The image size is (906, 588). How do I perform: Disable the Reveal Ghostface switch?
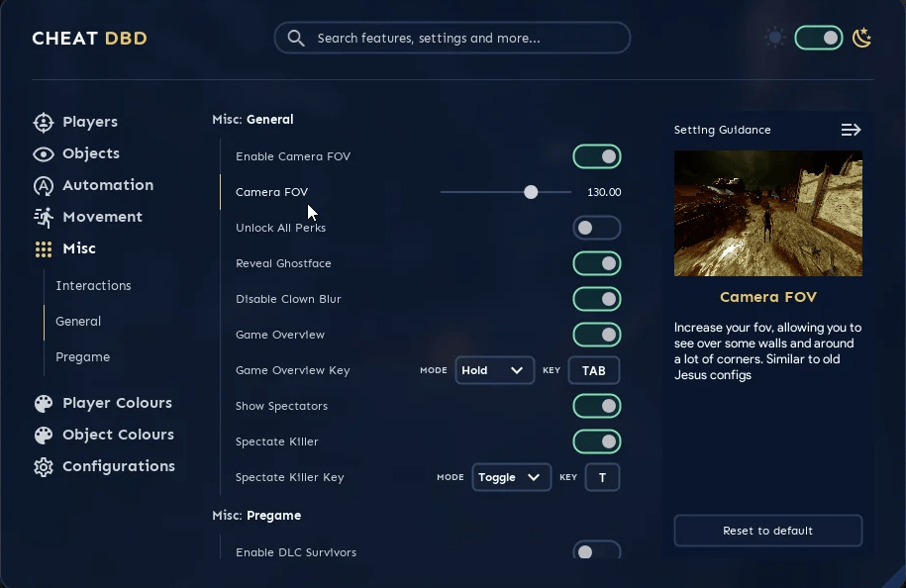pos(597,263)
